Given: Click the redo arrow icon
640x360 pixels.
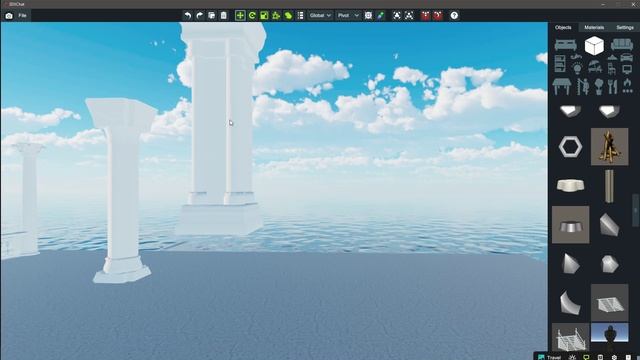Looking at the screenshot, I should pyautogui.click(x=200, y=16).
